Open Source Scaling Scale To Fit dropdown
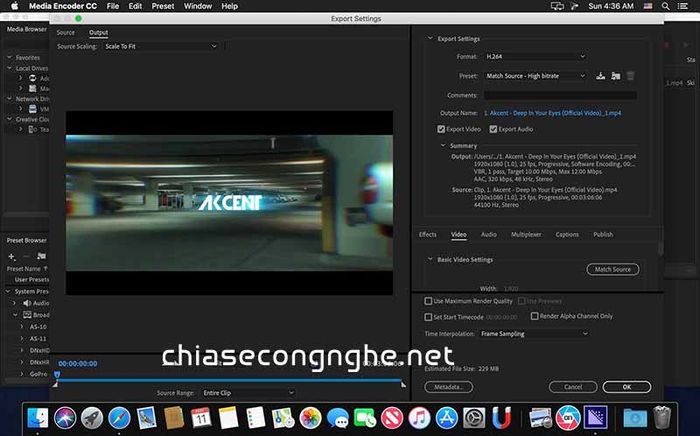Screen dimensions: 700x436 point(161,46)
